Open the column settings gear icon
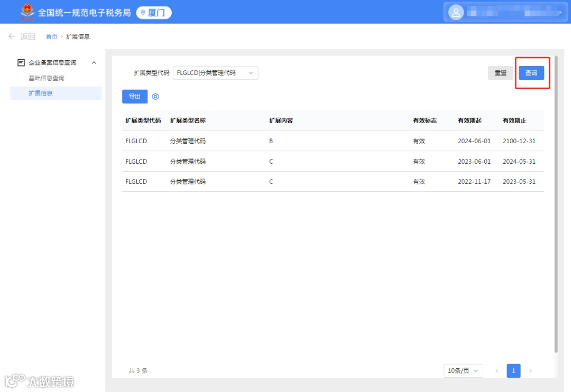The image size is (571, 392). pyautogui.click(x=155, y=97)
